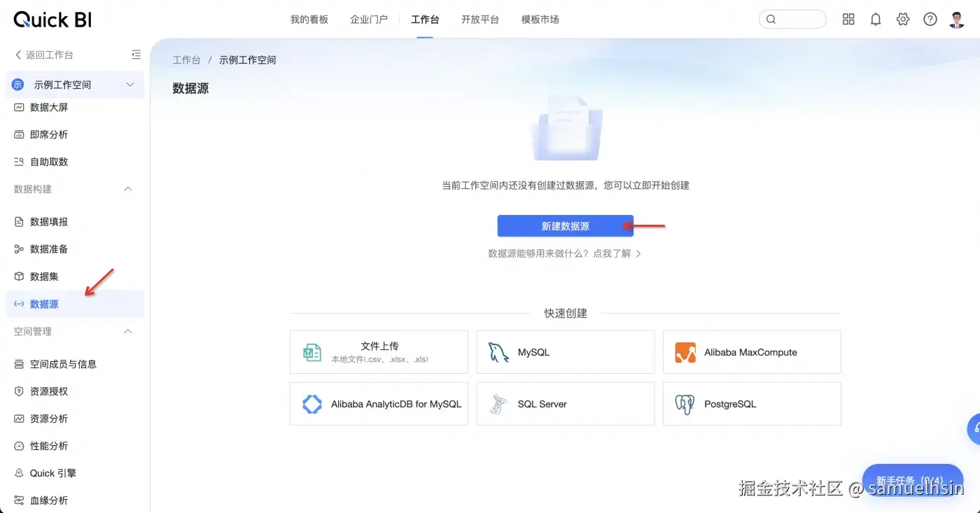Open the 新手任务 floating button
The width and height of the screenshot is (980, 513).
coord(913,480)
